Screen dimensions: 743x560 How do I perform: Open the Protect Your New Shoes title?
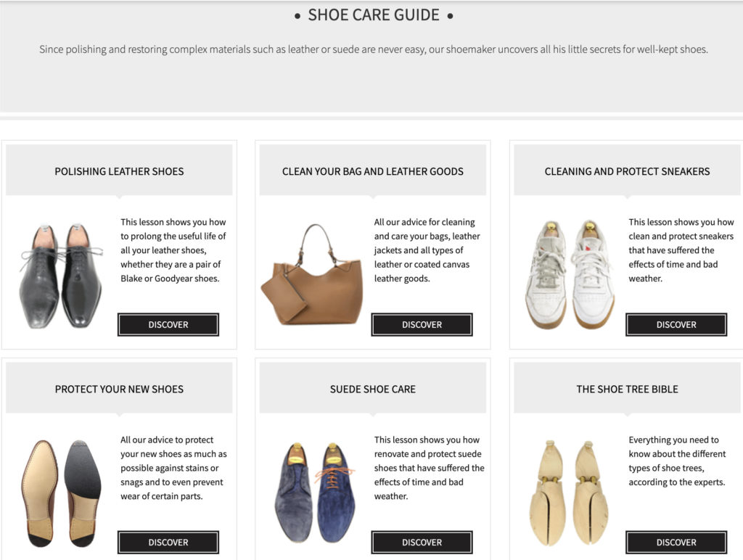pos(118,389)
